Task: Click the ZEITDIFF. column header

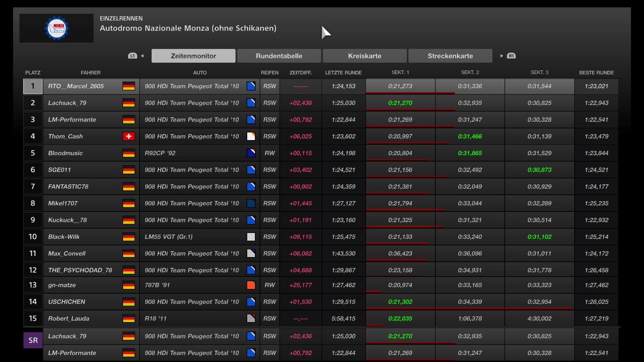Action: (301, 72)
